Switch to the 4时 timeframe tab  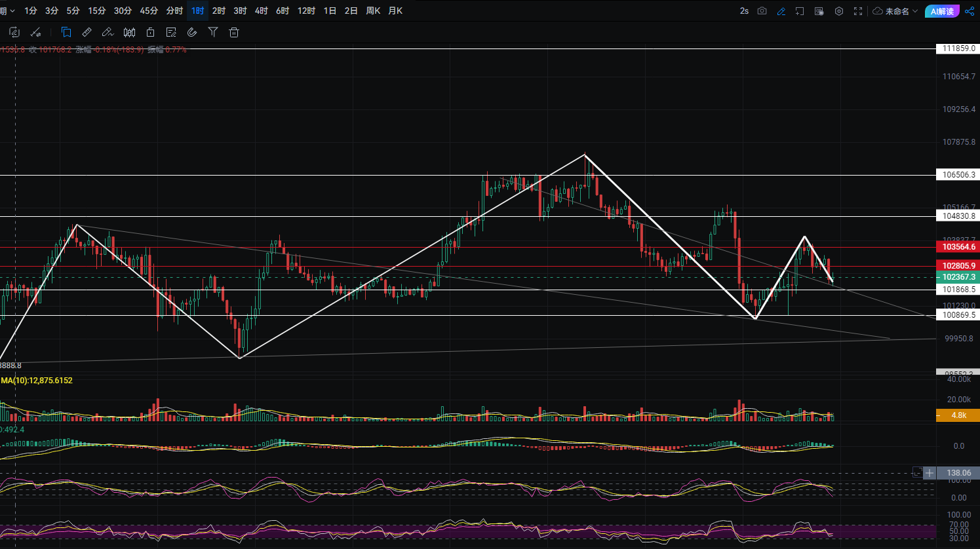click(x=261, y=11)
